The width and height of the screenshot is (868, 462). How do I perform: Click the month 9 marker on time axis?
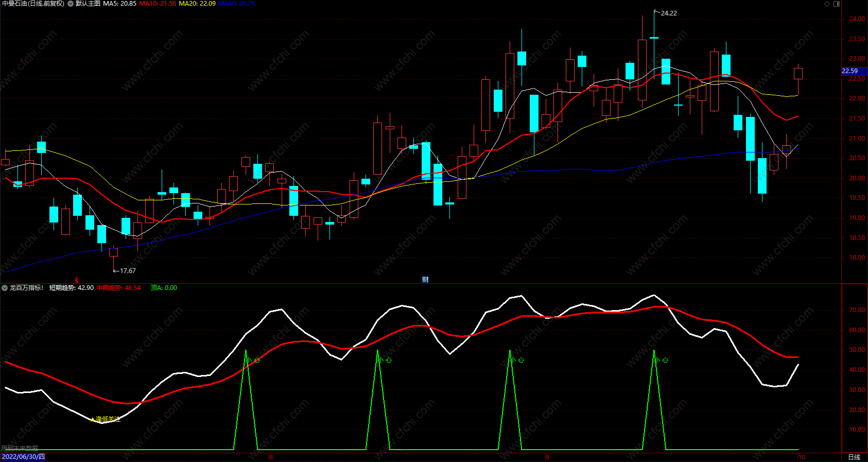point(548,457)
